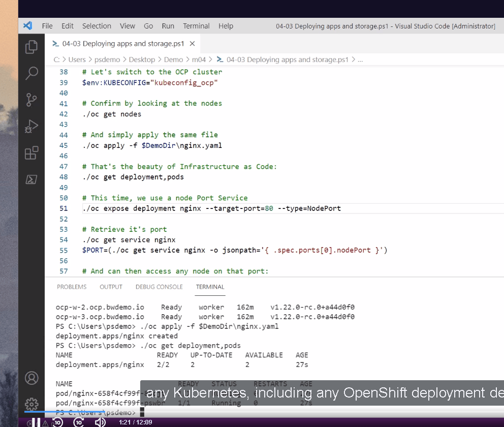
Task: Select the TERMINAL panel tab
Action: 210,287
